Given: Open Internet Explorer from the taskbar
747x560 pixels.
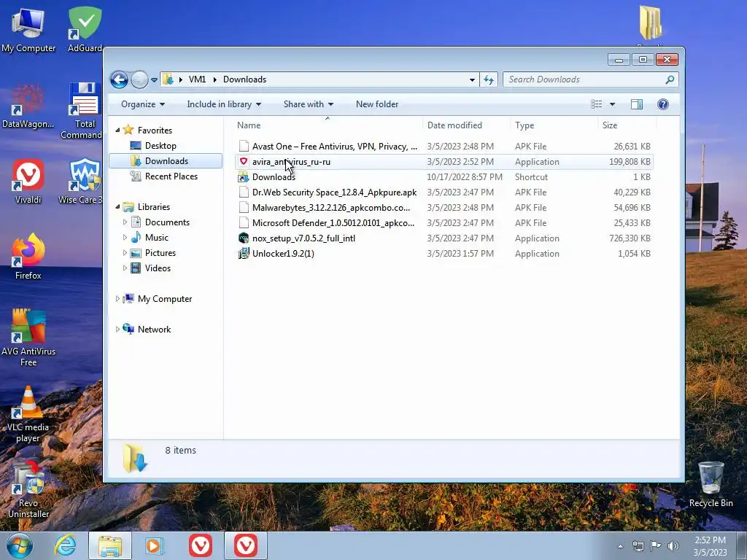Looking at the screenshot, I should pyautogui.click(x=65, y=545).
